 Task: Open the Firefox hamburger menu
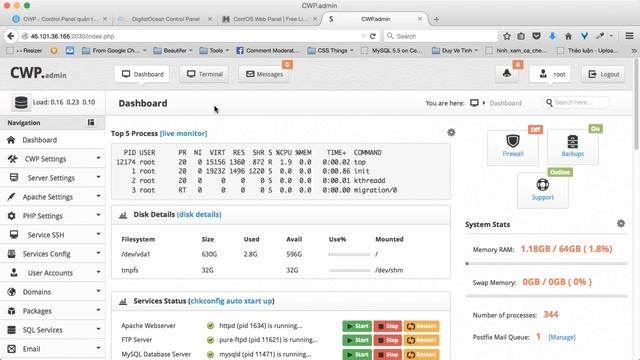(629, 36)
